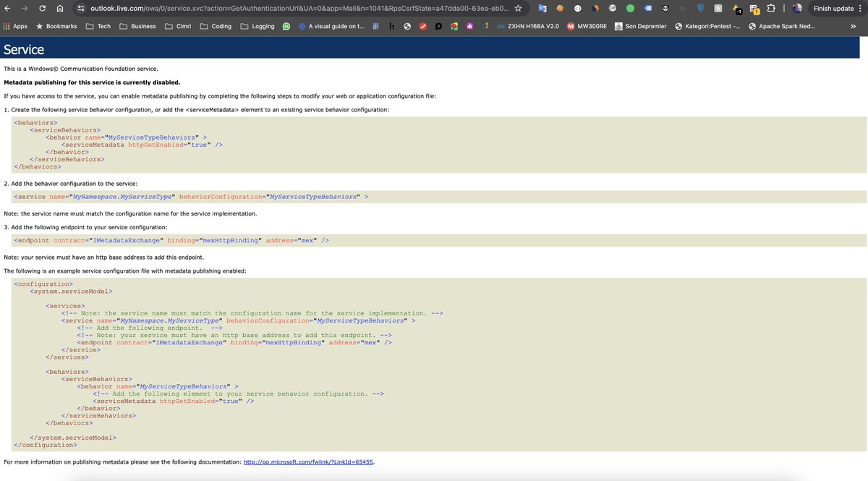Open the cookie editor extension
This screenshot has height=481, width=868.
tap(560, 8)
